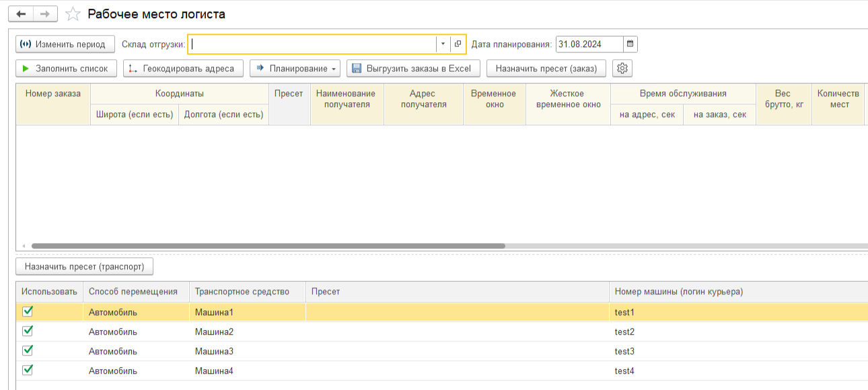Click Геокодировать адреса button
Image resolution: width=868 pixels, height=390 pixels.
coord(183,68)
